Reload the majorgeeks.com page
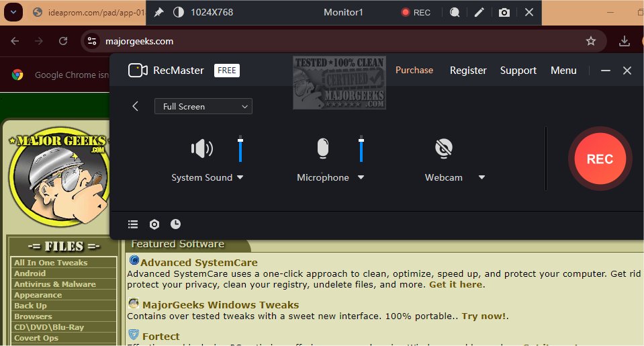Image resolution: width=644 pixels, height=346 pixels. pos(63,41)
